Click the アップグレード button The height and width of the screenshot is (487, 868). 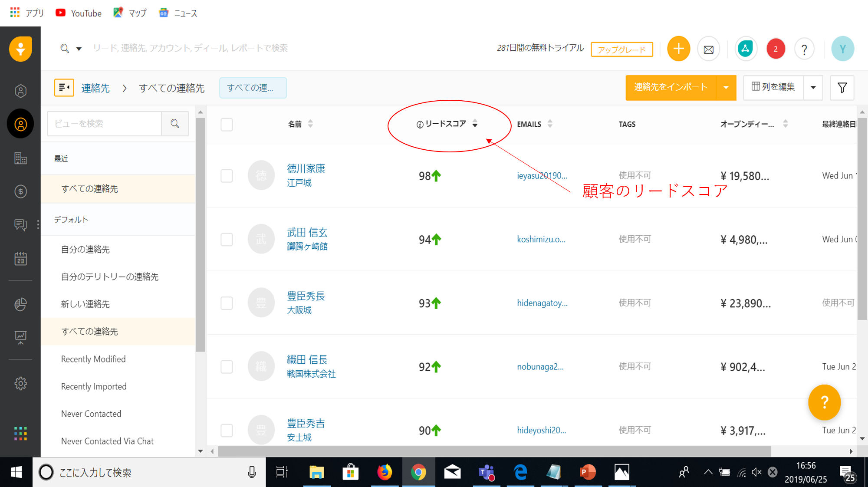[621, 49]
